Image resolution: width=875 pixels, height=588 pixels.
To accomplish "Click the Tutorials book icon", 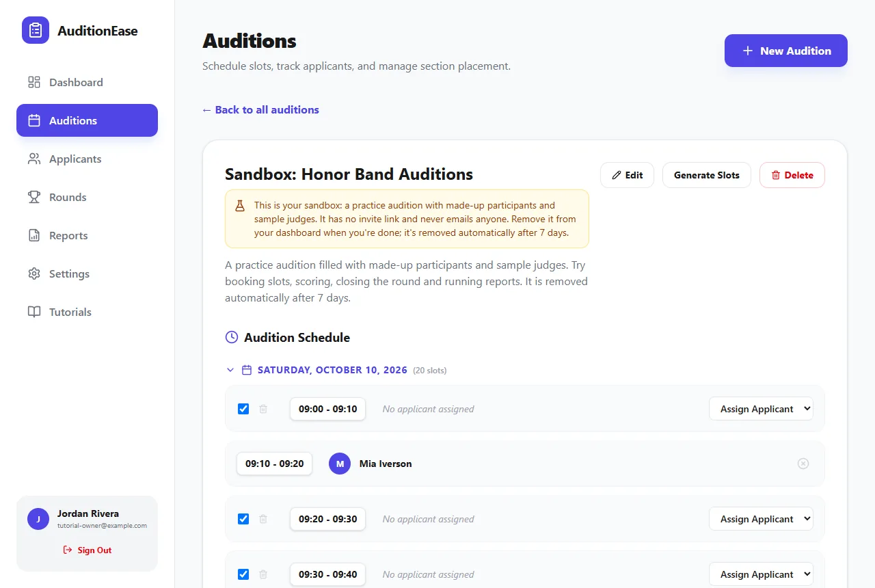I will pos(34,312).
